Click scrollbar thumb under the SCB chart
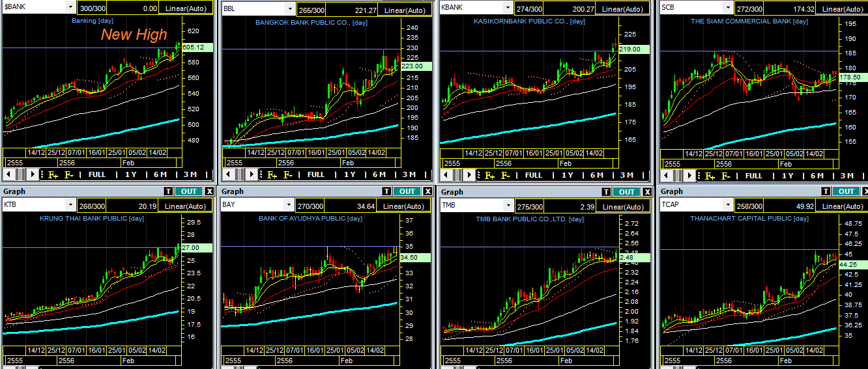 (678, 175)
